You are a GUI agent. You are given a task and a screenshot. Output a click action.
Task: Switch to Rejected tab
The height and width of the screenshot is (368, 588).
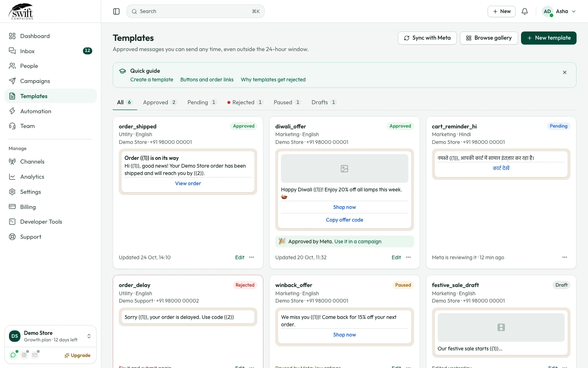coord(245,102)
